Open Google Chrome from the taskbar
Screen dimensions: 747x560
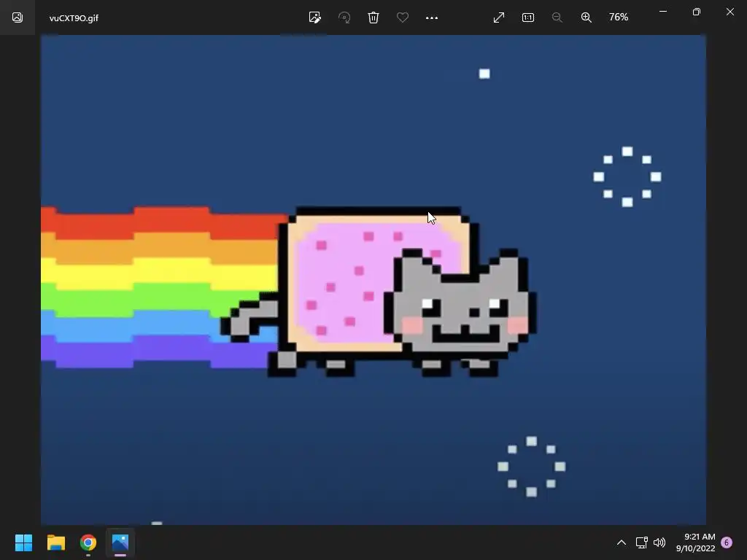pyautogui.click(x=88, y=542)
